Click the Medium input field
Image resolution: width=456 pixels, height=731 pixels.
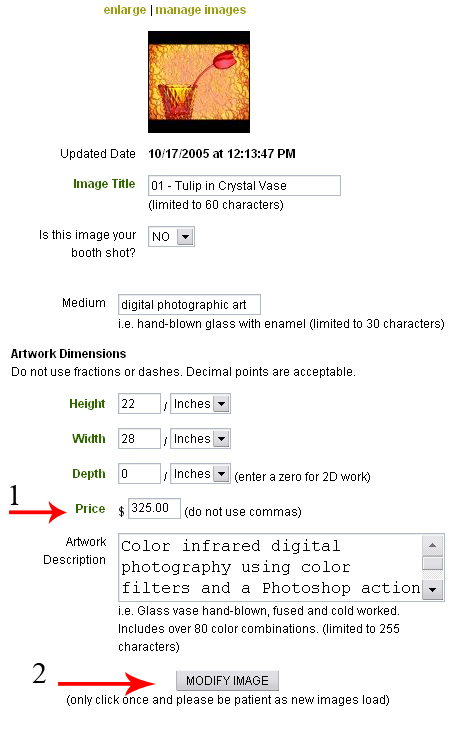pyautogui.click(x=189, y=304)
